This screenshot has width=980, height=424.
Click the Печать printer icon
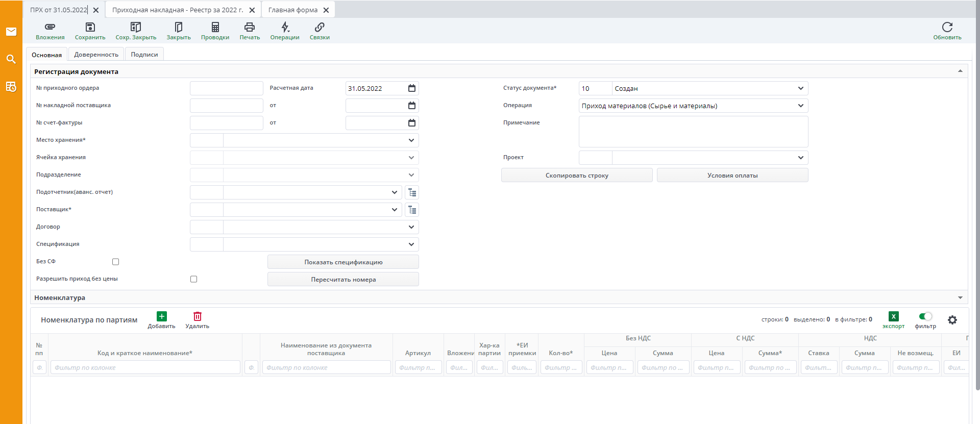coord(250,27)
